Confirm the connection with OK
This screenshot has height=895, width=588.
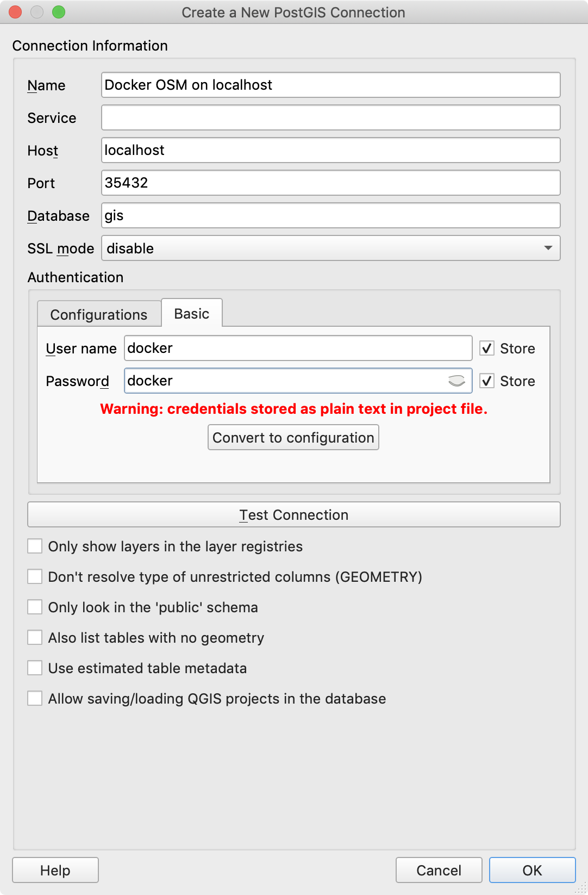(x=532, y=871)
